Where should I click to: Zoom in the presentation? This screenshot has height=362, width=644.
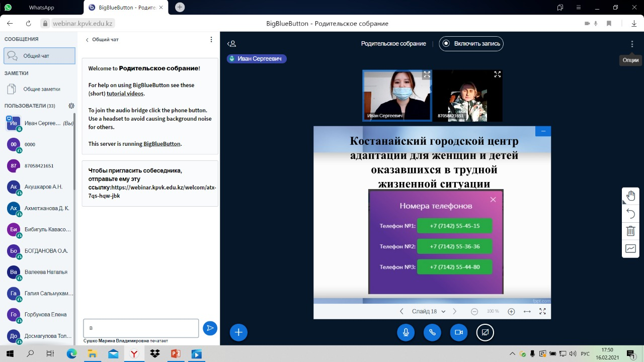pos(511,311)
